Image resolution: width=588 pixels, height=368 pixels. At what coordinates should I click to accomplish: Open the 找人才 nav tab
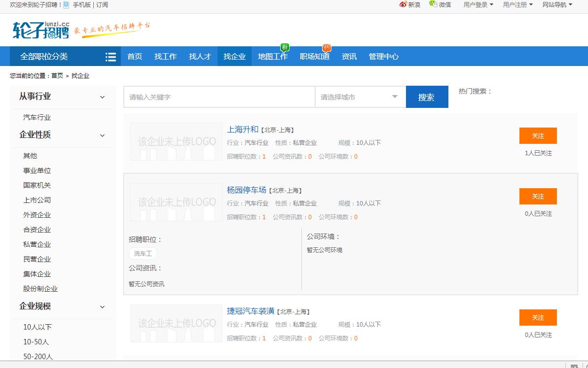coord(200,57)
